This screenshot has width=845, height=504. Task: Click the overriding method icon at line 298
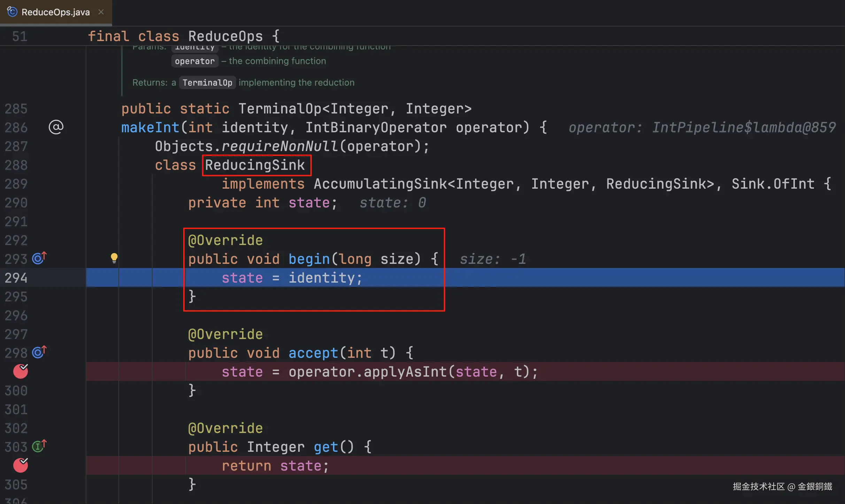[39, 352]
